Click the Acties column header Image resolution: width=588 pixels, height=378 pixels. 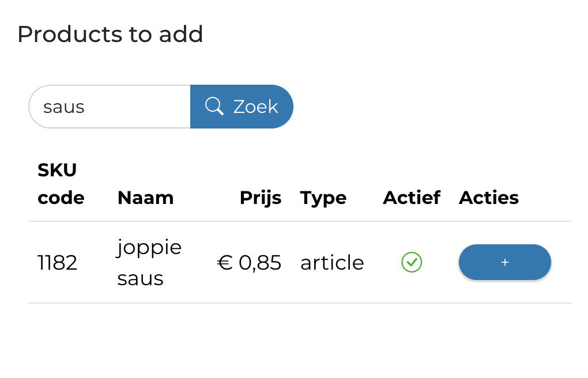[x=488, y=198]
